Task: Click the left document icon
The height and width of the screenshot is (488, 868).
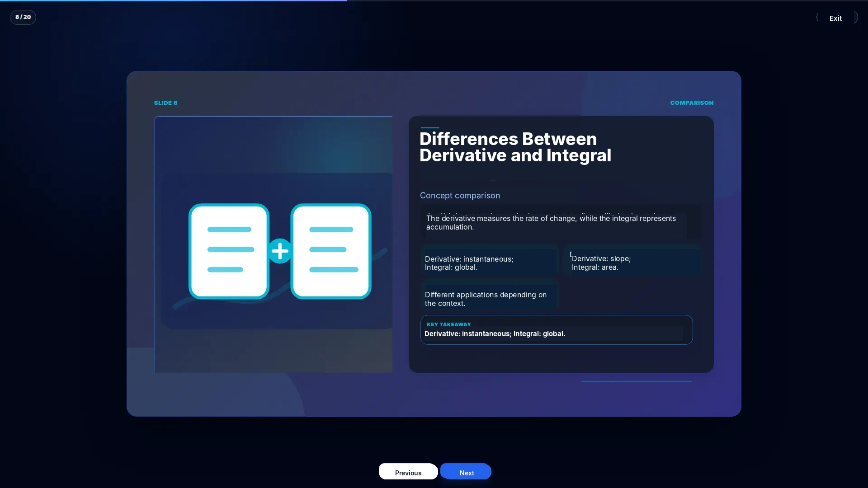Action: pyautogui.click(x=229, y=251)
